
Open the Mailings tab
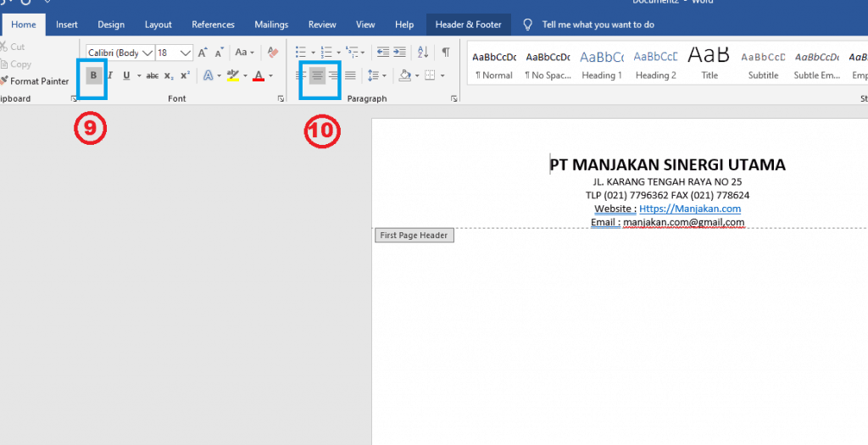point(272,25)
